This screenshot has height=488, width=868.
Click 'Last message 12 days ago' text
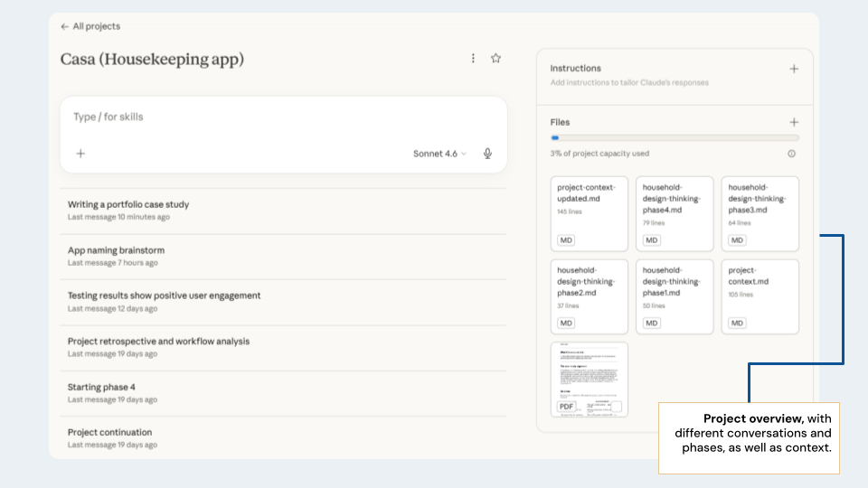112,309
